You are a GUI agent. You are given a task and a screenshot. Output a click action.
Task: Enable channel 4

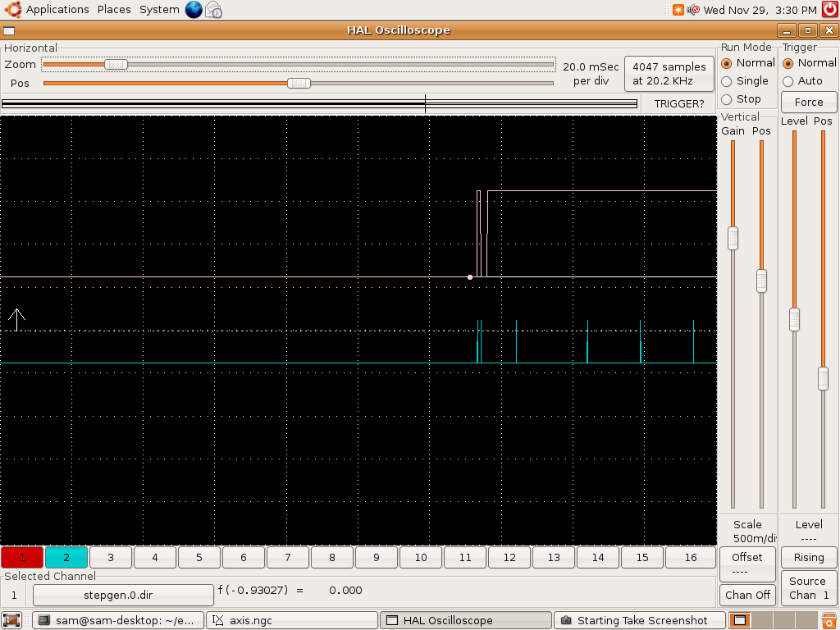(155, 557)
